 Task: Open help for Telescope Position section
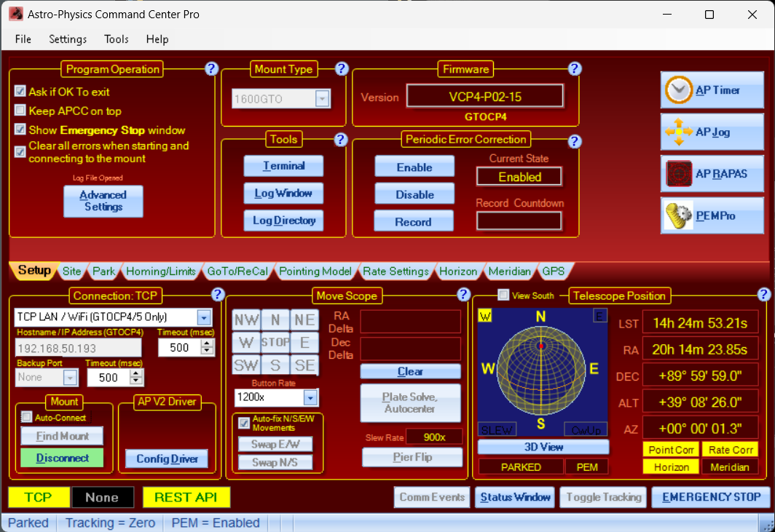tap(763, 295)
